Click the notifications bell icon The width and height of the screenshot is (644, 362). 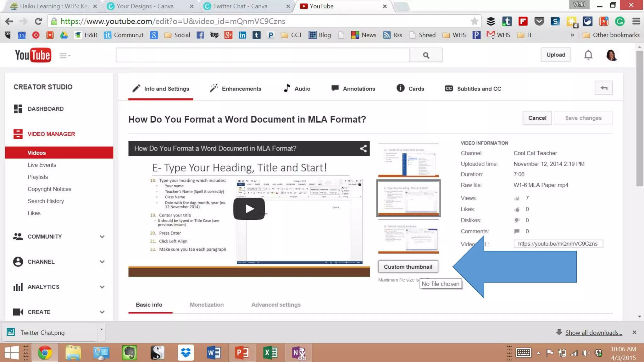[x=588, y=55]
